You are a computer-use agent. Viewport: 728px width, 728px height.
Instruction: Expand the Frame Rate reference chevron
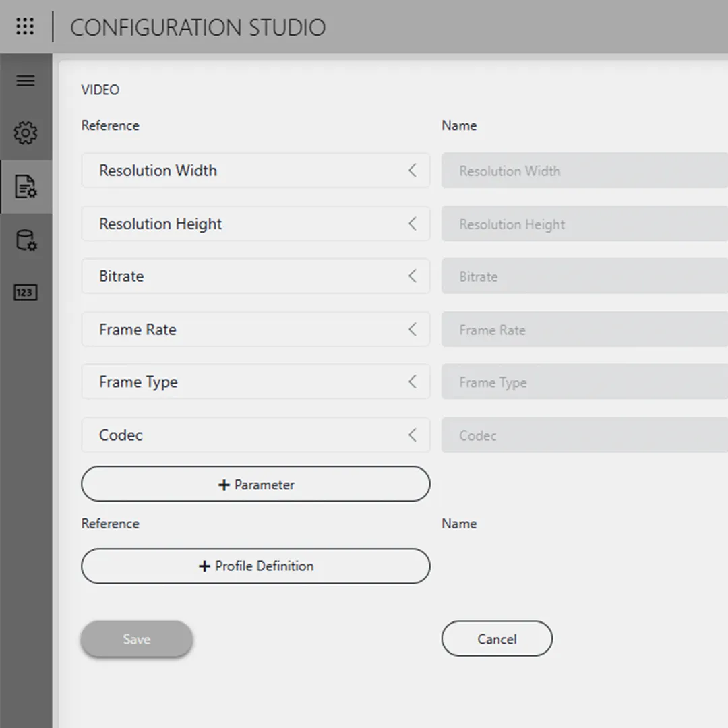pos(413,330)
